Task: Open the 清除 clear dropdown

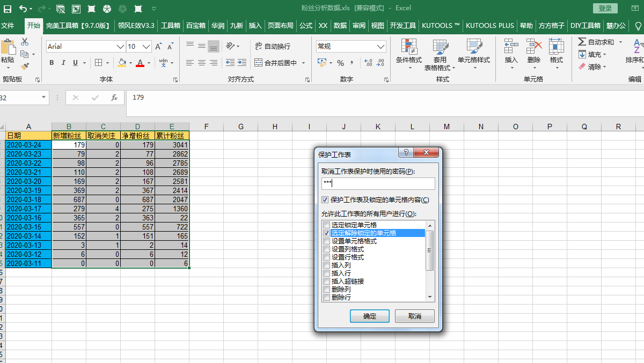Action: [x=604, y=67]
